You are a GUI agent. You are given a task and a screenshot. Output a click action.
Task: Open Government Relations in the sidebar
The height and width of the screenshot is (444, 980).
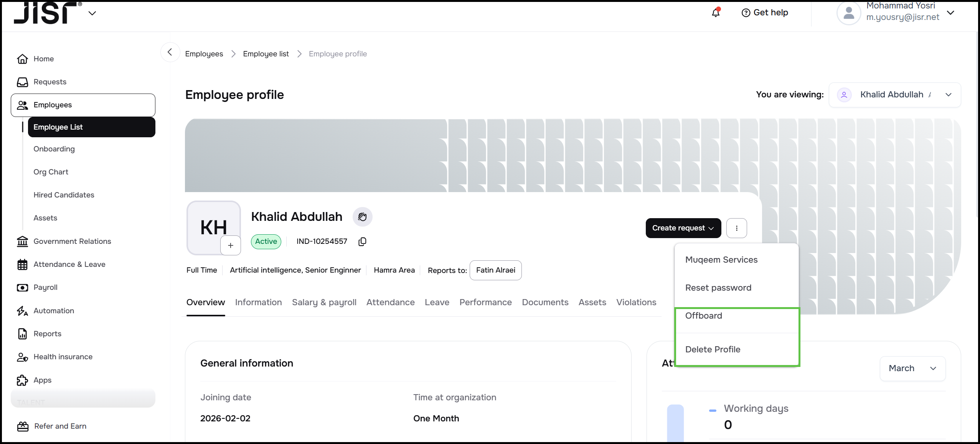click(72, 242)
